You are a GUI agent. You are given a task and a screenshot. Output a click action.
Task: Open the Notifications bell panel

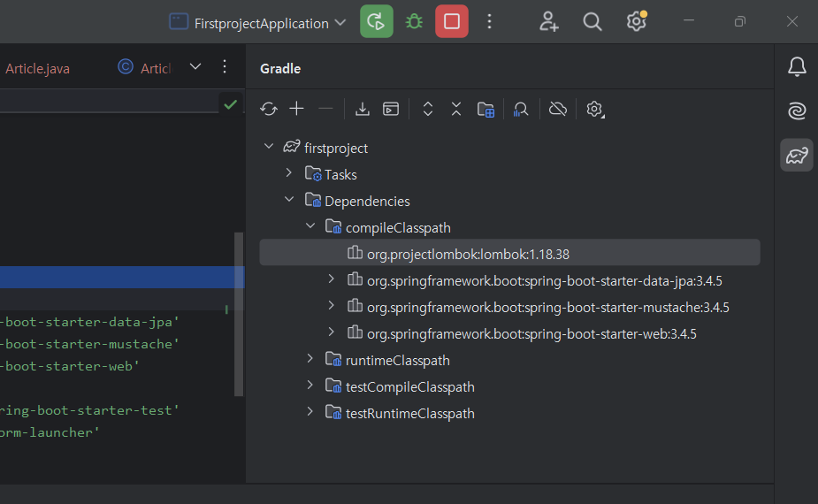pos(797,67)
